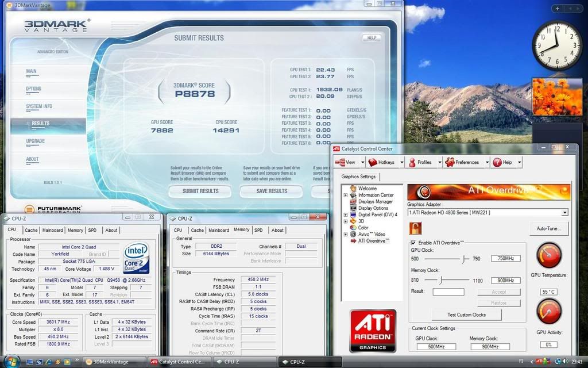Open Preferences via its gear icon
Viewport: 588px width, 368px height.
coord(450,163)
